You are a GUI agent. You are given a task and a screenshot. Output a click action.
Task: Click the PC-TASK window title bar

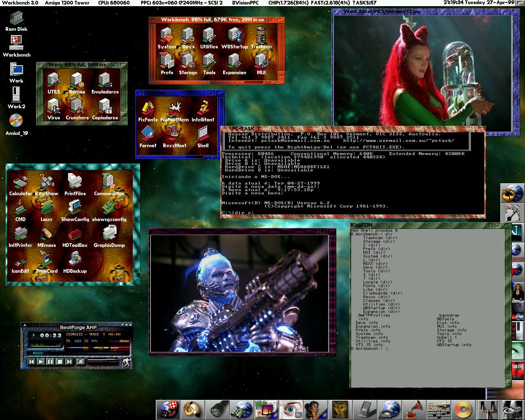click(x=353, y=129)
